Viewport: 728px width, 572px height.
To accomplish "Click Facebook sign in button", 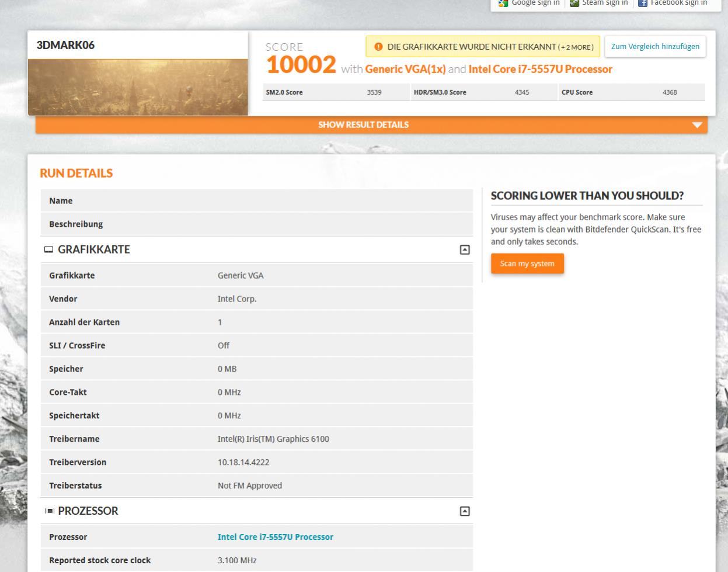I will pyautogui.click(x=672, y=3).
